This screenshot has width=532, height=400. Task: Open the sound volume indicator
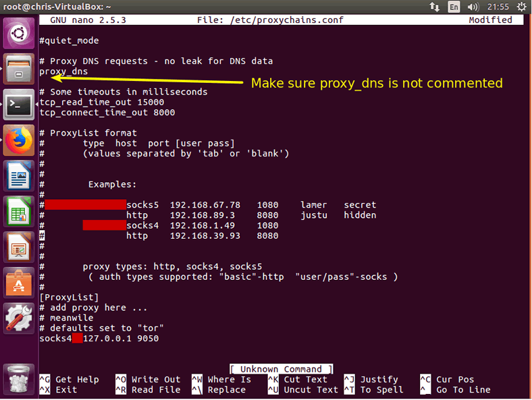pyautogui.click(x=473, y=7)
